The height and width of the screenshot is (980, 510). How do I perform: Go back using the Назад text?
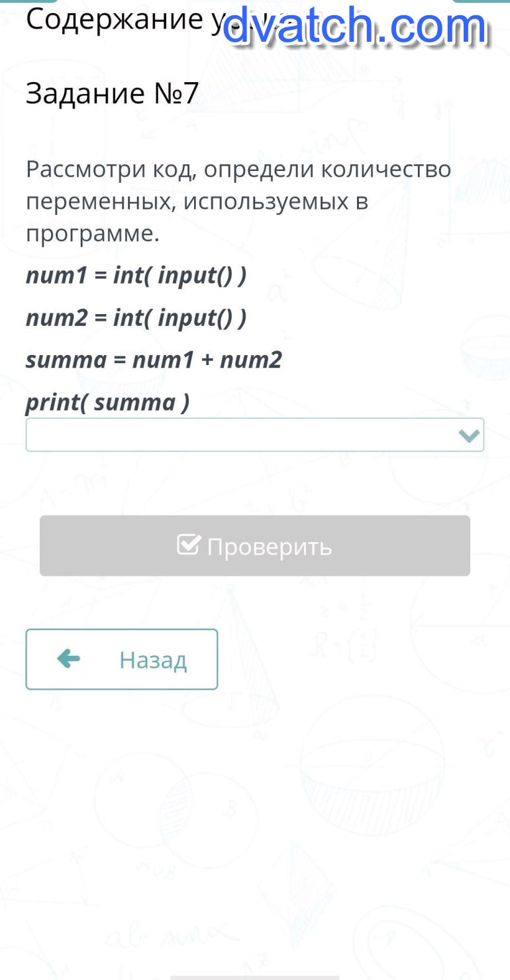(153, 660)
